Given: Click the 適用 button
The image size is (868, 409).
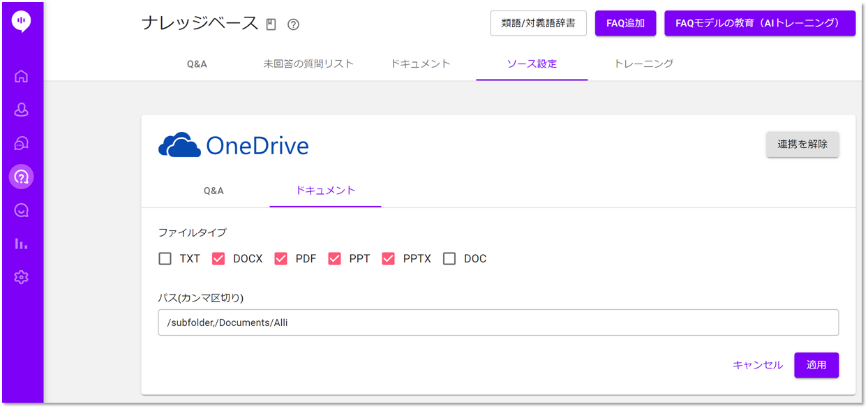Looking at the screenshot, I should 816,365.
